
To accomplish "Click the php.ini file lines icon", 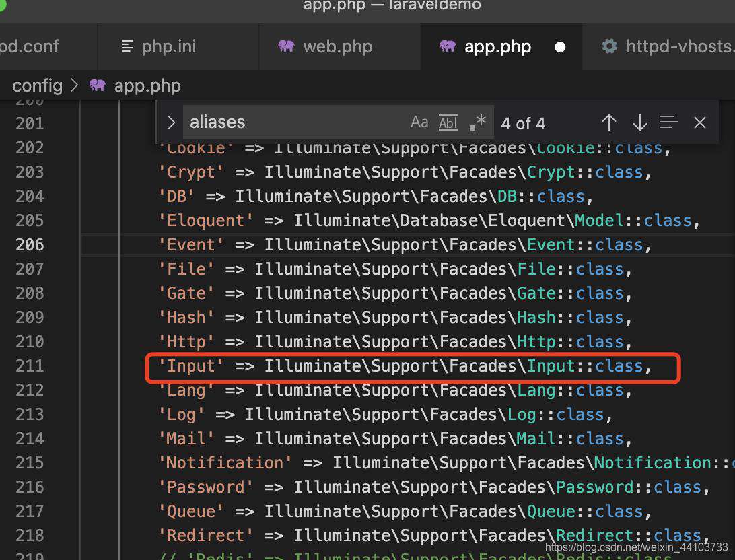I will (127, 46).
